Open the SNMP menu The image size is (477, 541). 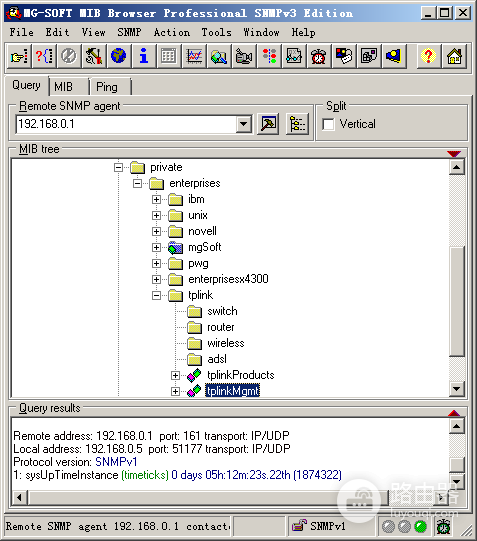[129, 32]
